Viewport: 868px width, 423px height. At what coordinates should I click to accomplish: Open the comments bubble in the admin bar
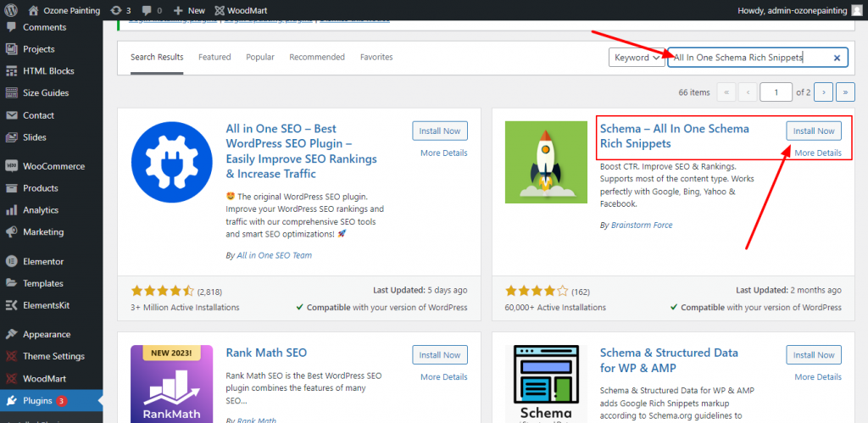(153, 10)
